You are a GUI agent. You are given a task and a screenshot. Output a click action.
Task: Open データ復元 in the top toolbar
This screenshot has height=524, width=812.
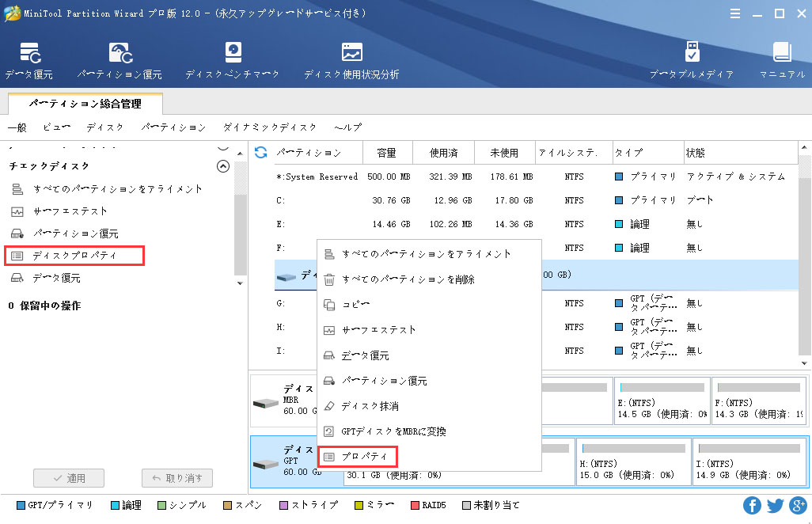[28, 62]
